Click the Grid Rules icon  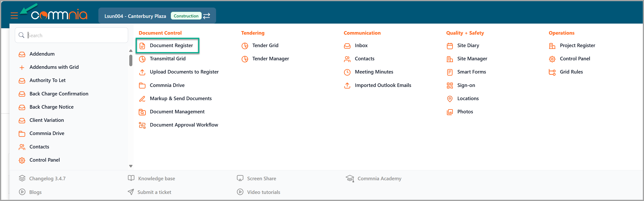[x=552, y=72]
